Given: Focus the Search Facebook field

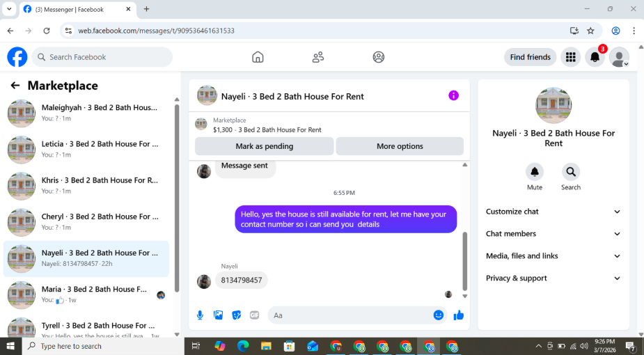Looking at the screenshot, I should click(x=102, y=57).
